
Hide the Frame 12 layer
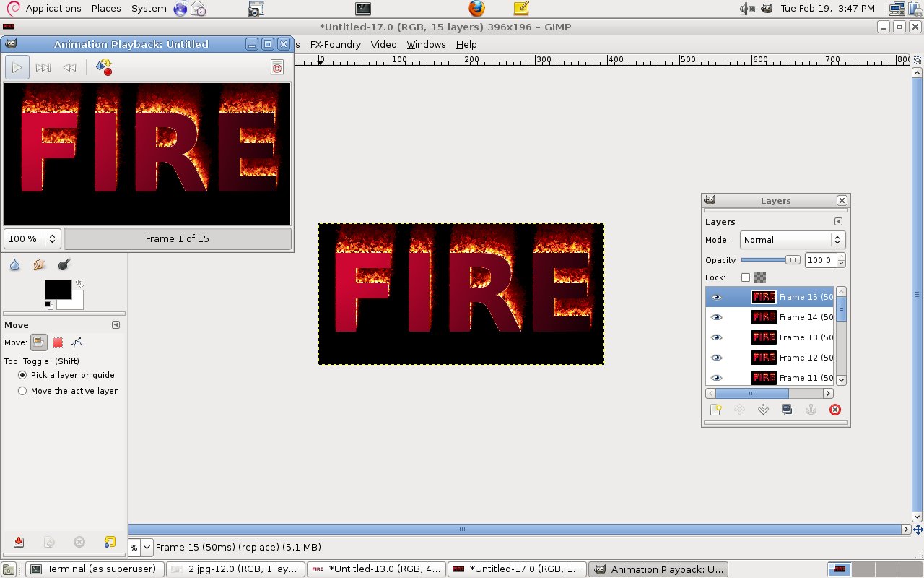pyautogui.click(x=716, y=358)
